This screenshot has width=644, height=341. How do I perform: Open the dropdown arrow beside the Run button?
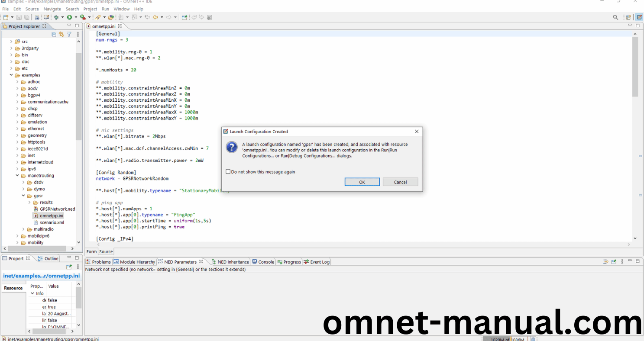[76, 17]
